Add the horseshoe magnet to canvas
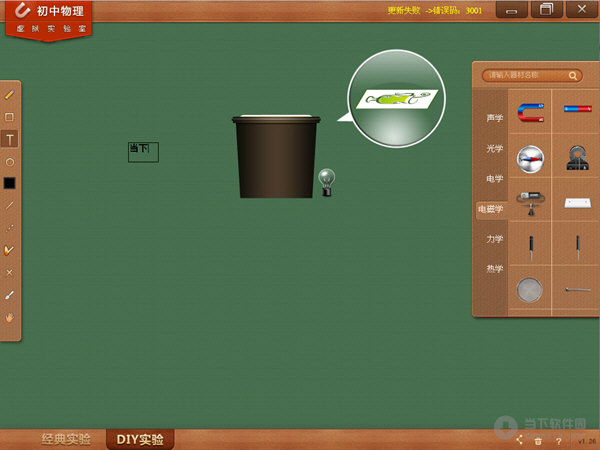The image size is (600, 450). pos(530,112)
